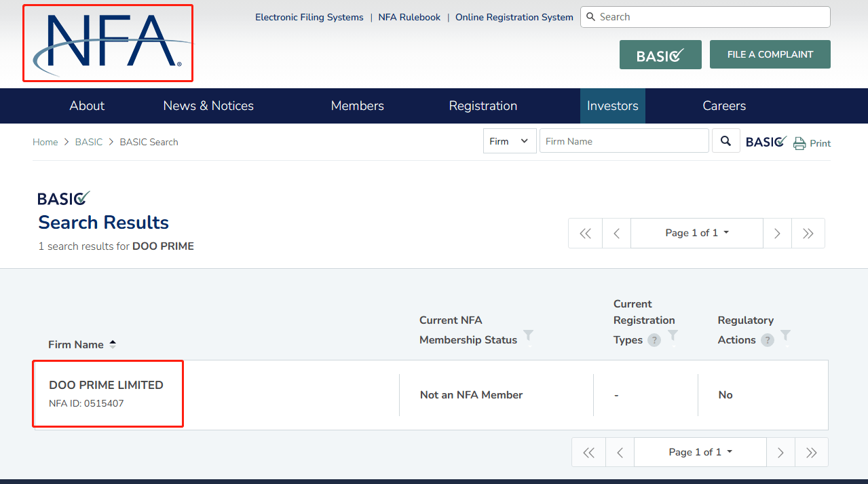The image size is (868, 484).
Task: Open the Firm search type dropdown
Action: [x=509, y=141]
